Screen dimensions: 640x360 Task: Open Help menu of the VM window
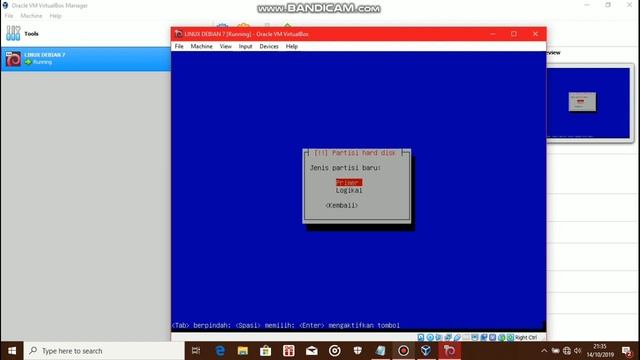point(291,47)
